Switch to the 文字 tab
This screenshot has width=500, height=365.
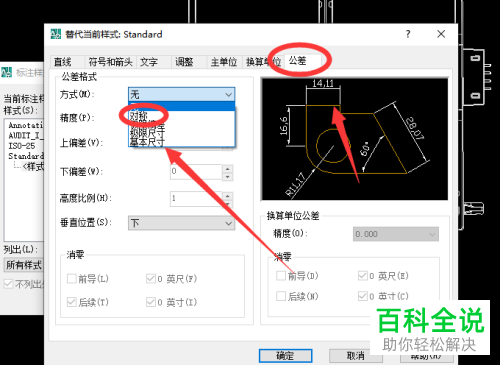pos(149,62)
